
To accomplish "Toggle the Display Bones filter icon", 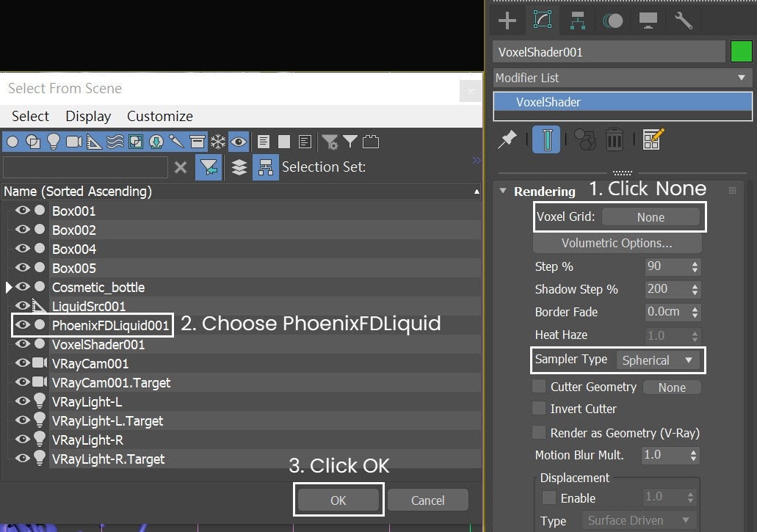I will tap(177, 142).
